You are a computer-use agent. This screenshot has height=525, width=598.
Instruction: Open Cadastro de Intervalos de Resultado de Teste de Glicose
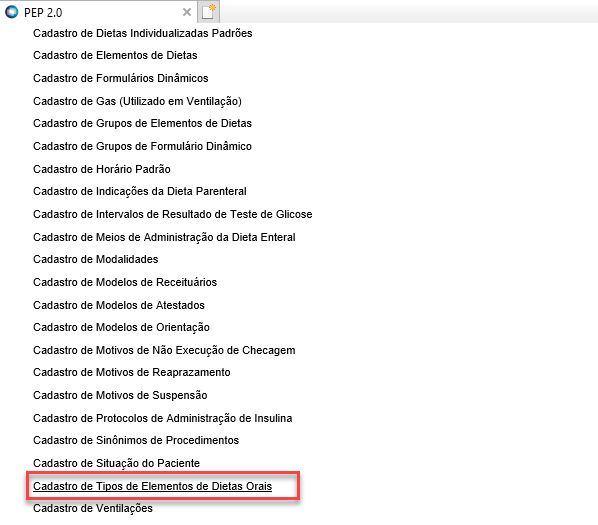click(173, 214)
